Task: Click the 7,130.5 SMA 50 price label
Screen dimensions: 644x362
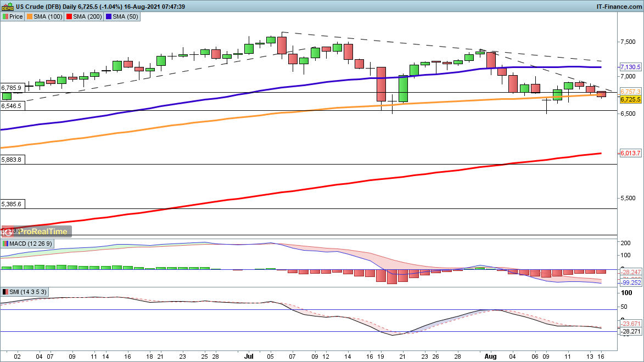Action: [x=631, y=67]
